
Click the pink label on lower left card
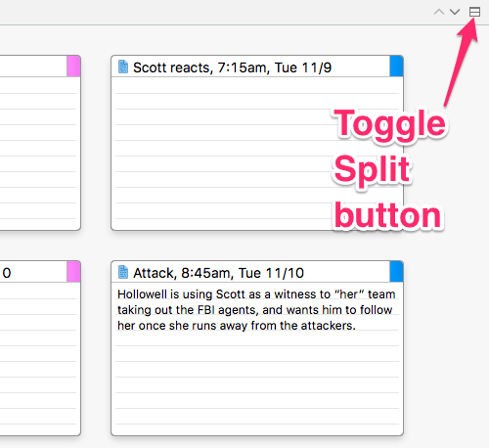point(73,271)
